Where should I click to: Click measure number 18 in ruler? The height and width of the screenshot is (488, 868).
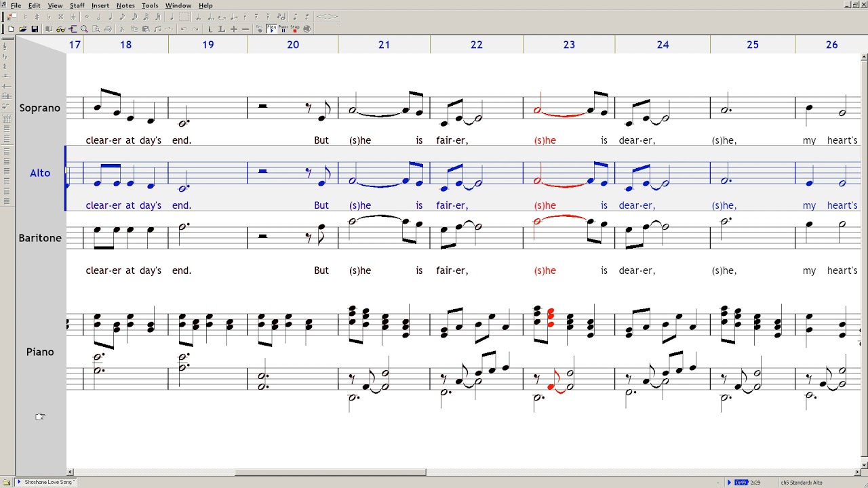pyautogui.click(x=125, y=45)
